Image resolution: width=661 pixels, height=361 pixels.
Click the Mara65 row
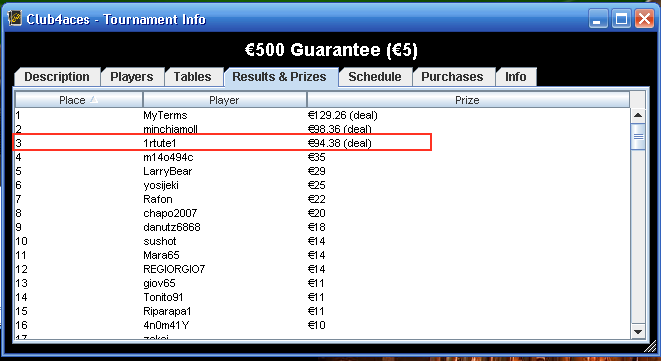(x=322, y=255)
